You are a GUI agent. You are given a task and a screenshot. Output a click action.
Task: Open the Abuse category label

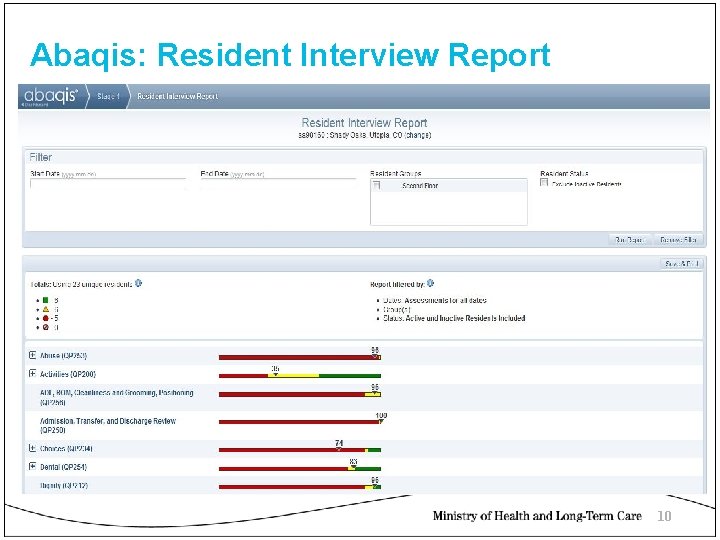(63, 355)
